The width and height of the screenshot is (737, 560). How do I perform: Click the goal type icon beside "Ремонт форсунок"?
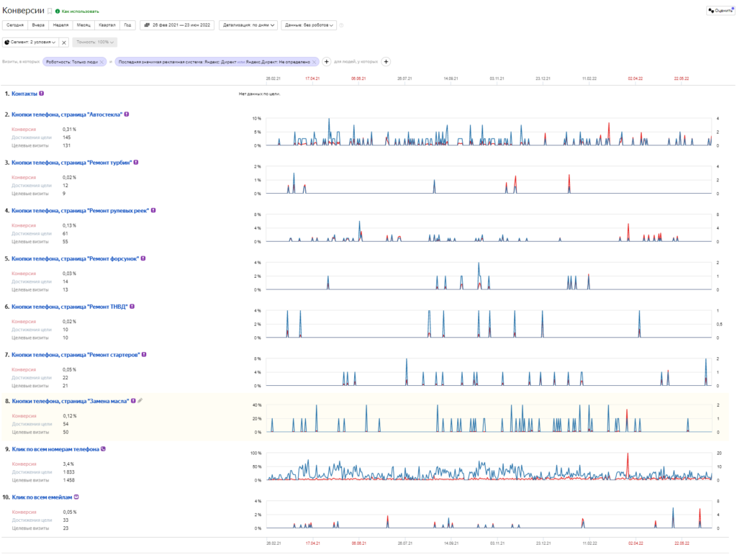[x=143, y=258]
